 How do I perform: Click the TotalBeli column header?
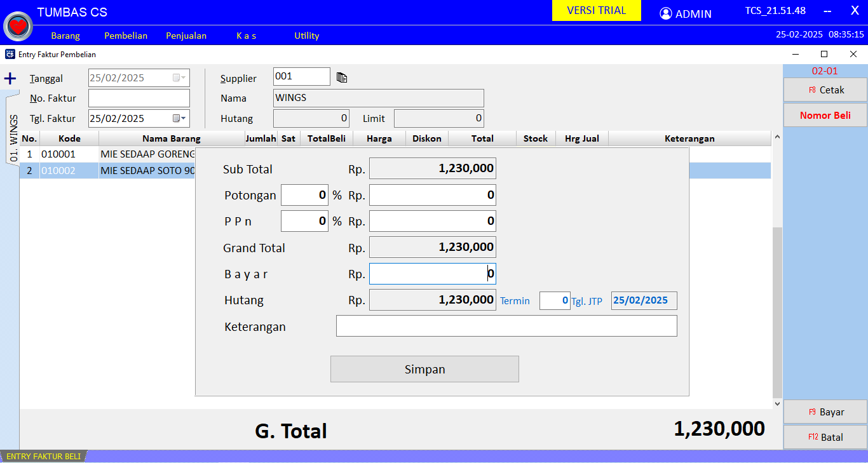click(x=326, y=138)
